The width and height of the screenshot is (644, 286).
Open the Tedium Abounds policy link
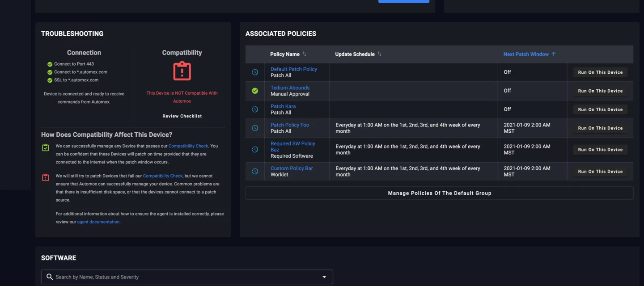(x=290, y=88)
